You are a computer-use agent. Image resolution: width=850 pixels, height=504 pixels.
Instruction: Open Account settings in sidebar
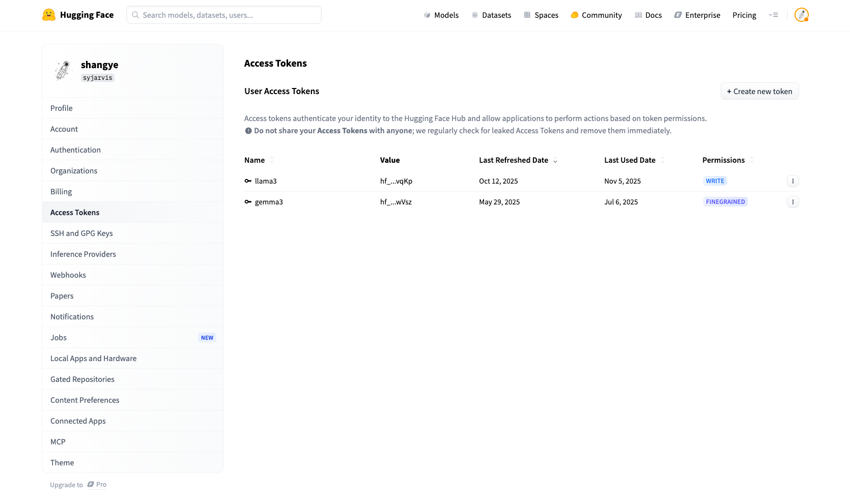pyautogui.click(x=133, y=129)
